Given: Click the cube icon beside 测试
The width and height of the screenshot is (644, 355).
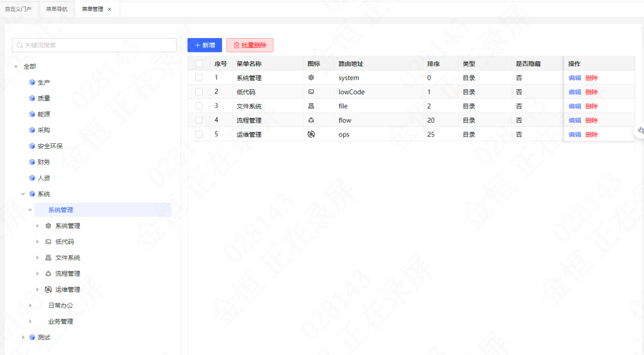Looking at the screenshot, I should click(32, 337).
